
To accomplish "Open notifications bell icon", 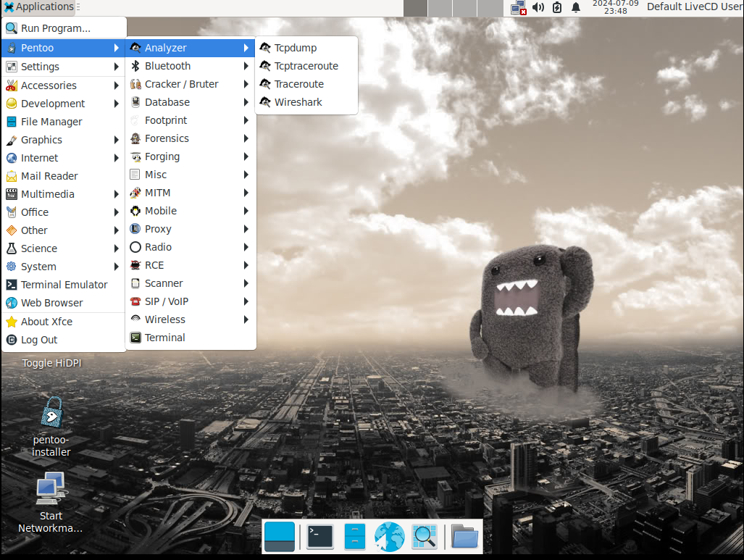I will coord(575,7).
